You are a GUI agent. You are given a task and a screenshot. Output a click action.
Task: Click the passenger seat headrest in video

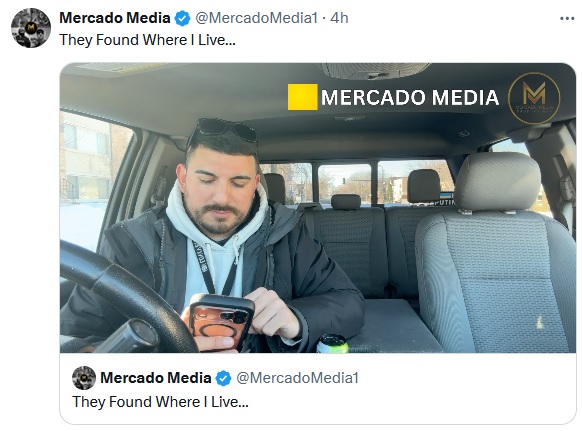497,183
